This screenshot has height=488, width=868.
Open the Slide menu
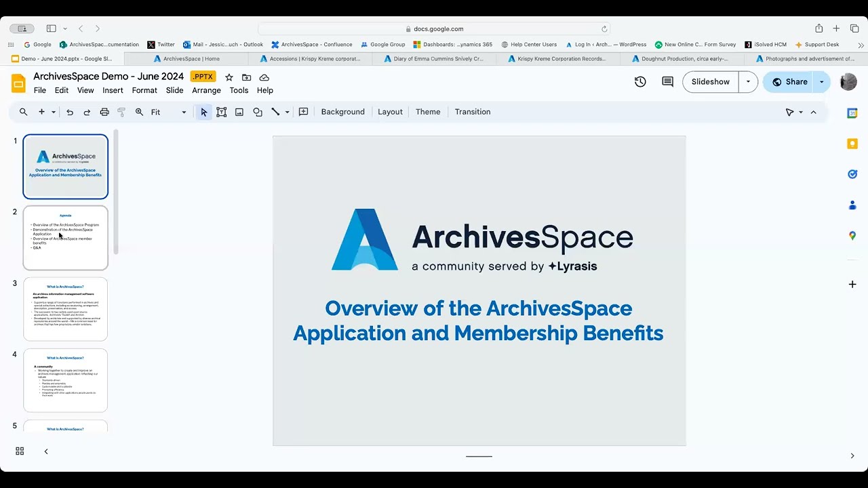pyautogui.click(x=175, y=90)
